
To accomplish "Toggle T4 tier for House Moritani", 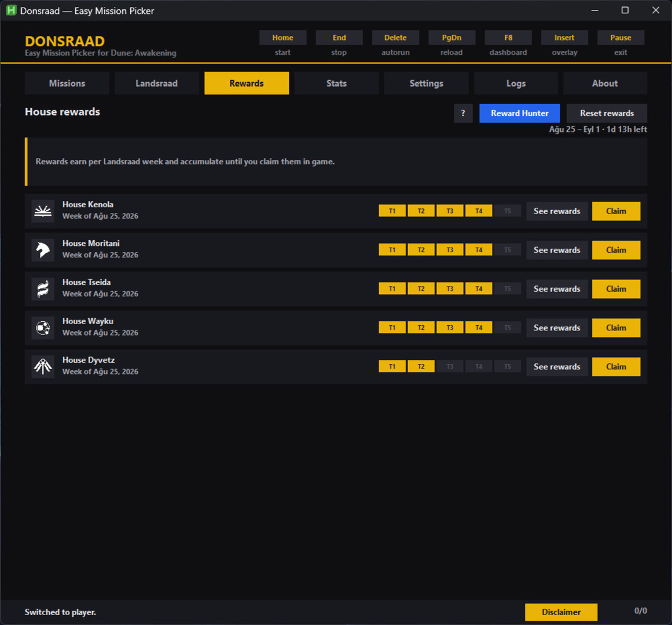I will [x=479, y=250].
